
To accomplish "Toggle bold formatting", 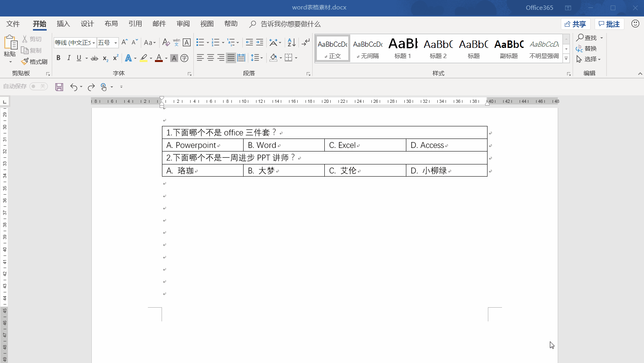I will (x=58, y=58).
